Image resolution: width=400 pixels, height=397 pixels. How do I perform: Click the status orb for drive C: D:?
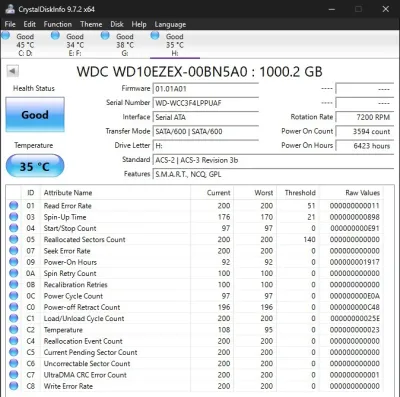6,35
